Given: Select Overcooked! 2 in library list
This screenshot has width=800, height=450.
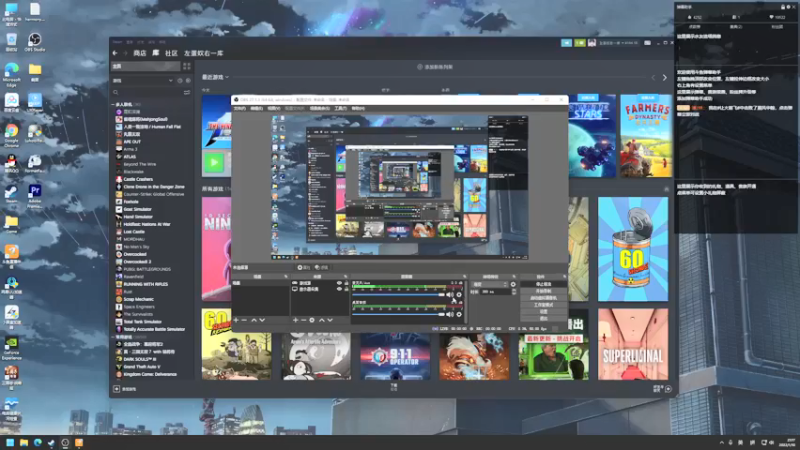Looking at the screenshot, I should click(x=134, y=262).
